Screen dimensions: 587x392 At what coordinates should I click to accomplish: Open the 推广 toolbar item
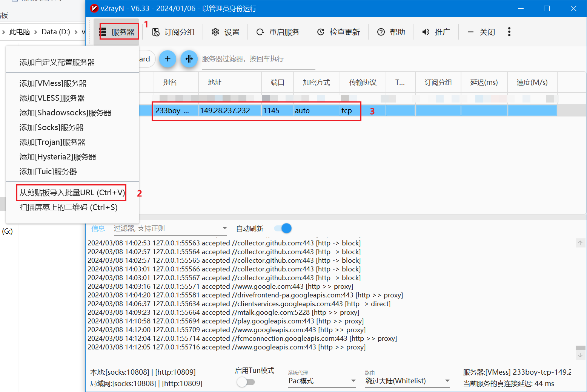(x=436, y=32)
